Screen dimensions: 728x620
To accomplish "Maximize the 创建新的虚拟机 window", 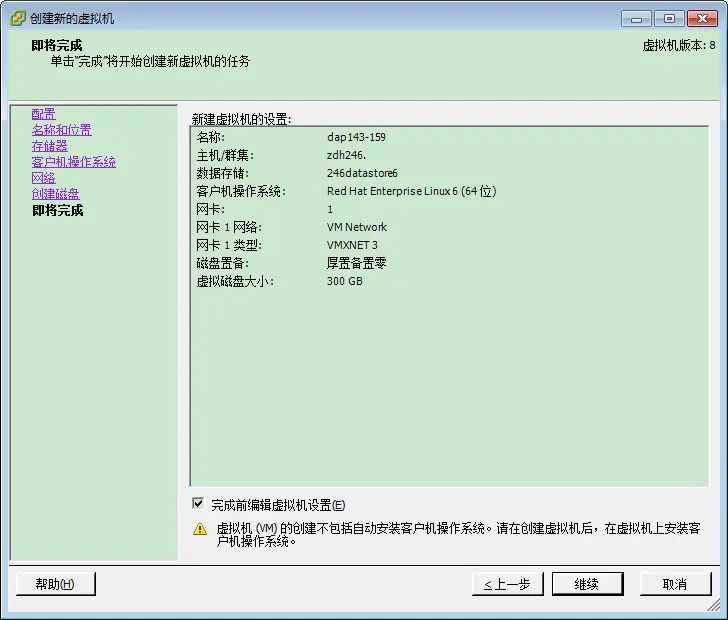I will (x=669, y=19).
